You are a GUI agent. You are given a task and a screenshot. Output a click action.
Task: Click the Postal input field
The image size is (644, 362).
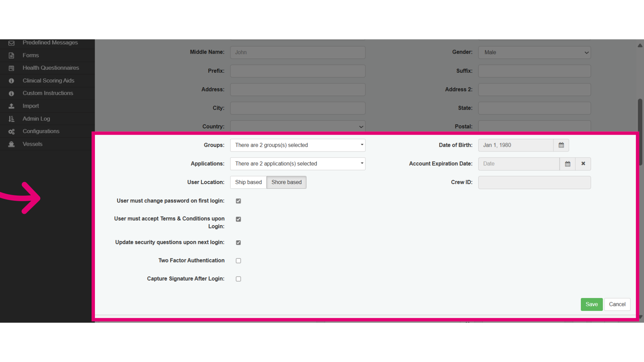[x=534, y=126]
